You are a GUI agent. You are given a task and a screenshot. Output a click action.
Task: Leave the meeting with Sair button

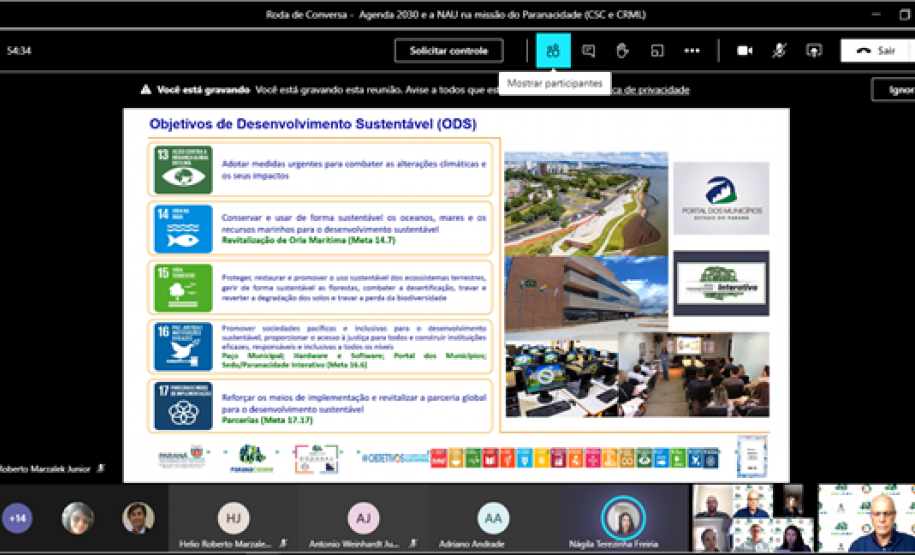coord(877,51)
